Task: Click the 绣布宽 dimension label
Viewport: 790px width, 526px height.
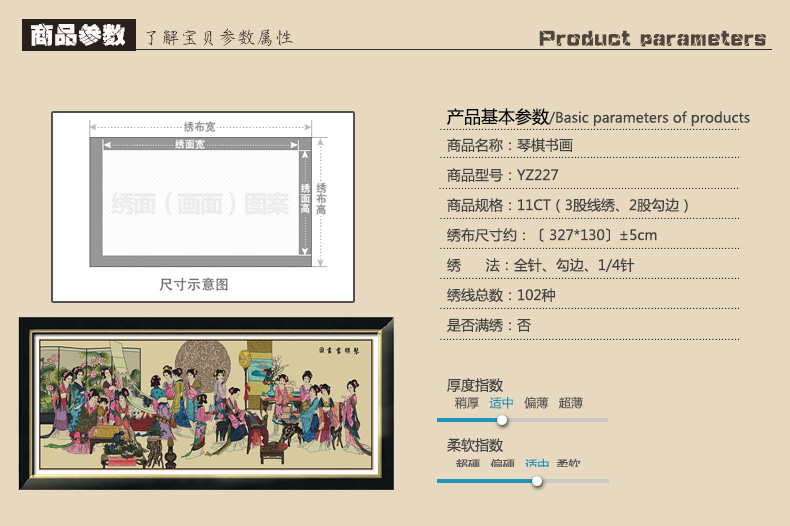Action: tap(200, 126)
